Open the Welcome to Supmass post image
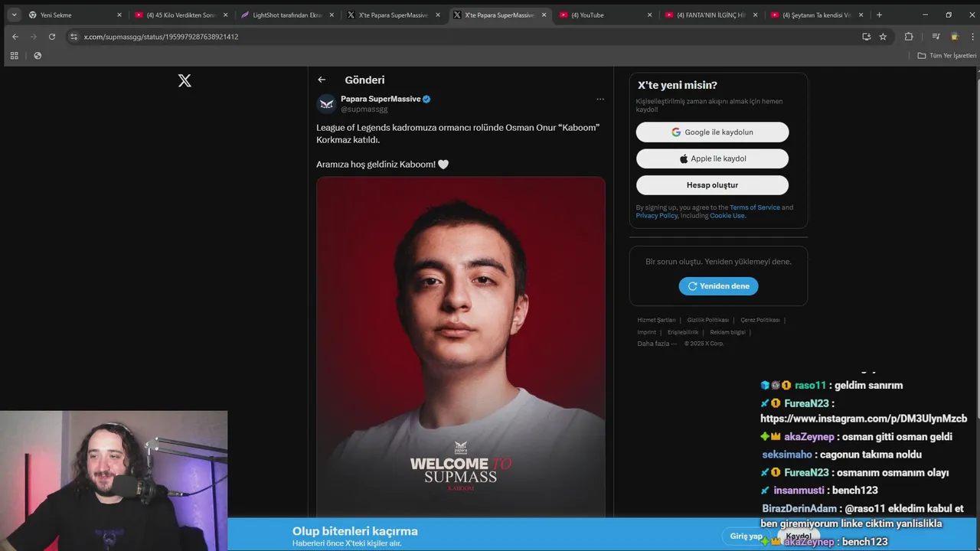The image size is (980, 551). pyautogui.click(x=461, y=348)
